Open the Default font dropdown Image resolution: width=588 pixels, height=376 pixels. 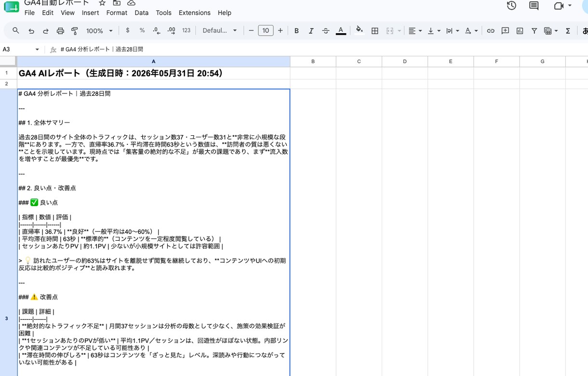pyautogui.click(x=220, y=30)
